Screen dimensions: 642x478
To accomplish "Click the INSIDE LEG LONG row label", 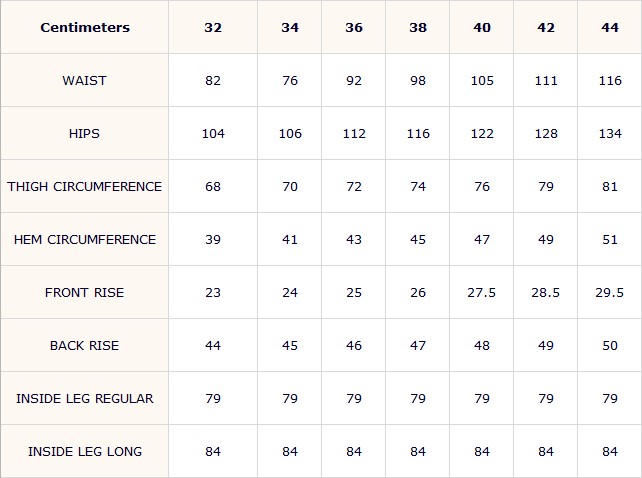I will click(x=85, y=451).
